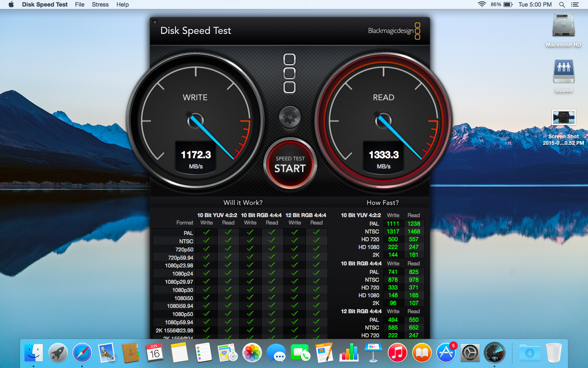Open Notification Center
This screenshot has width=588, height=368.
(575, 4)
